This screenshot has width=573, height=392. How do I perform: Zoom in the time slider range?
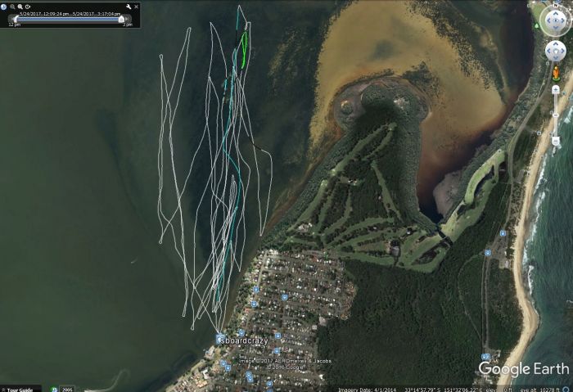pos(20,7)
